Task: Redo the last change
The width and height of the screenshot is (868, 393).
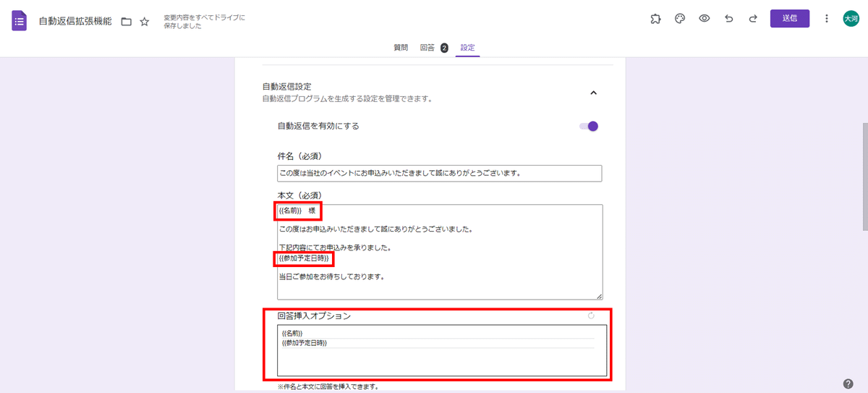Action: click(x=753, y=20)
